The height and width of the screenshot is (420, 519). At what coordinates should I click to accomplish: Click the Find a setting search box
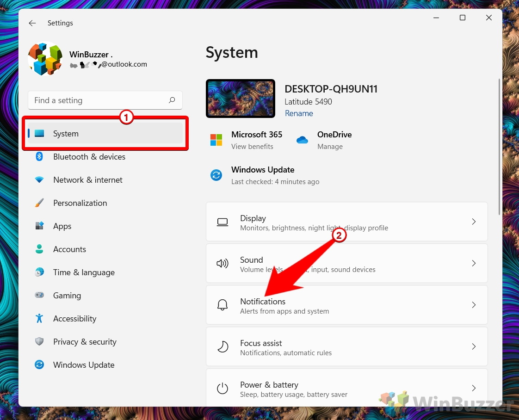click(105, 100)
